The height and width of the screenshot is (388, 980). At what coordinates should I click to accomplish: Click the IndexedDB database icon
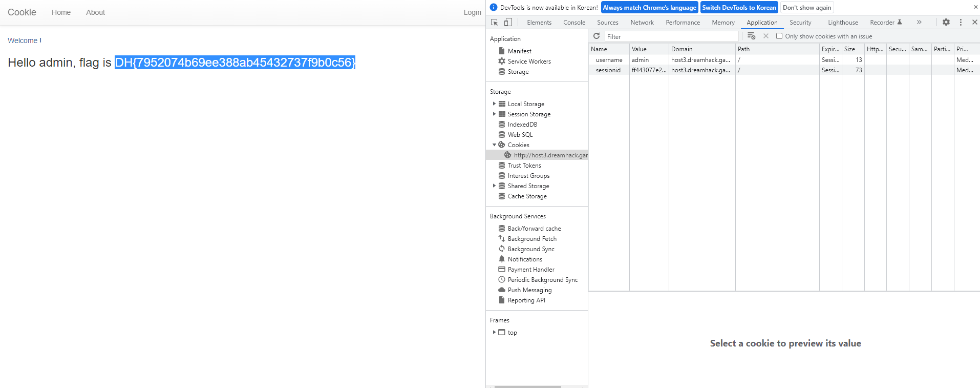pyautogui.click(x=502, y=124)
